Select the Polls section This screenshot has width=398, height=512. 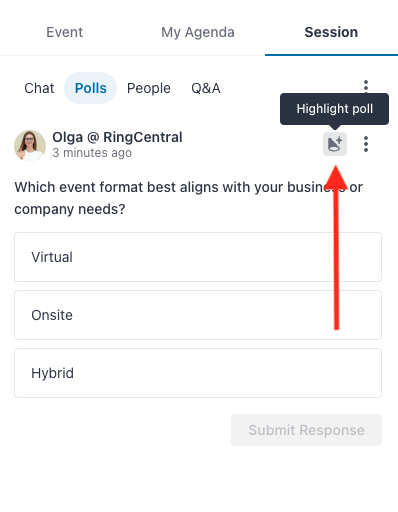tap(90, 88)
